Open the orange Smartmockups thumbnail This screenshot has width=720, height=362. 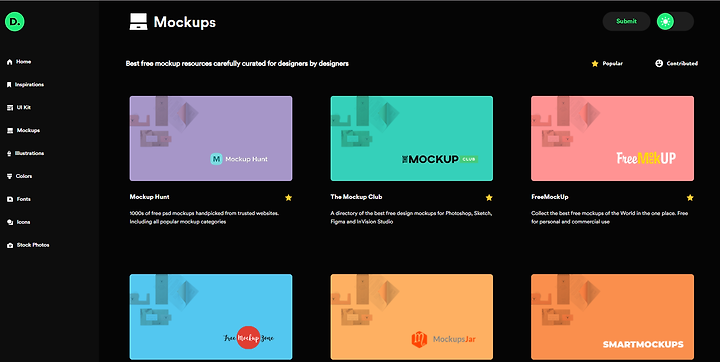[x=612, y=317]
